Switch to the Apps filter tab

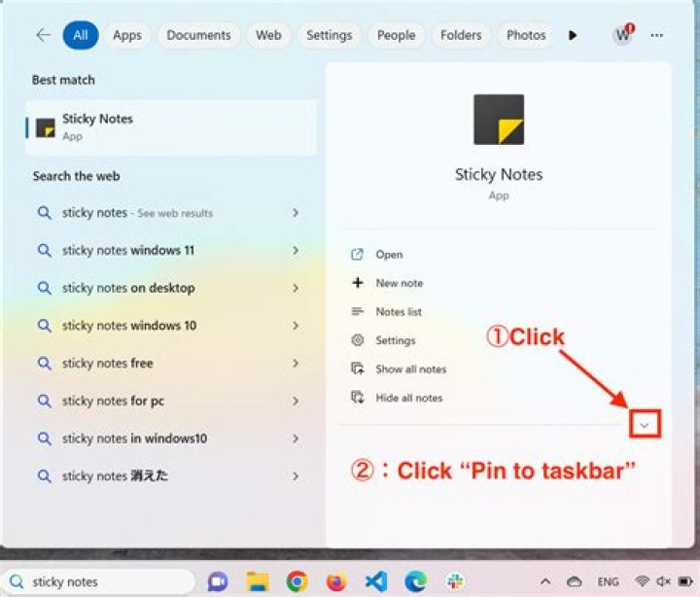pyautogui.click(x=127, y=35)
